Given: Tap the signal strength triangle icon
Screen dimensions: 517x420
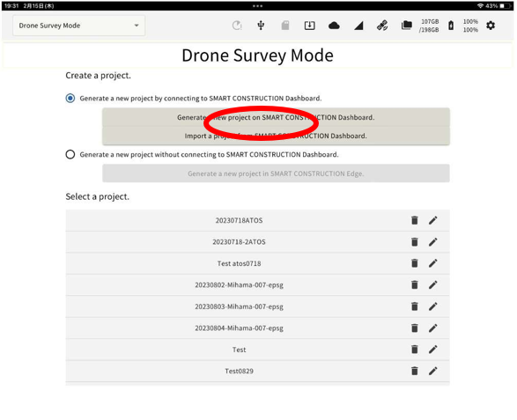Looking at the screenshot, I should click(x=358, y=26).
